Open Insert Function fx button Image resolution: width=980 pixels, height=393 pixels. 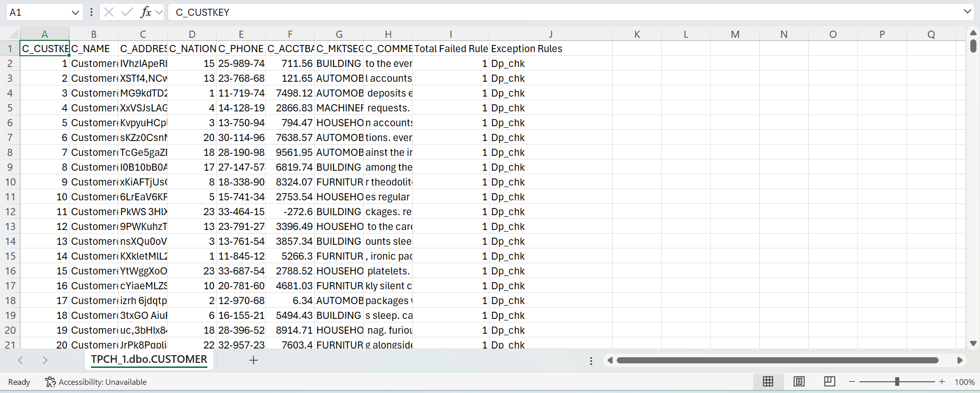coord(146,12)
